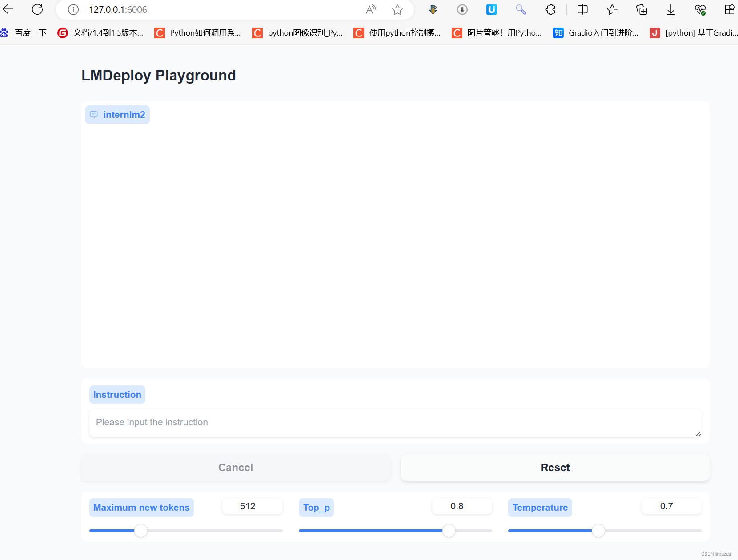
Task: Edit the Temperature value 0.7
Action: coord(671,506)
